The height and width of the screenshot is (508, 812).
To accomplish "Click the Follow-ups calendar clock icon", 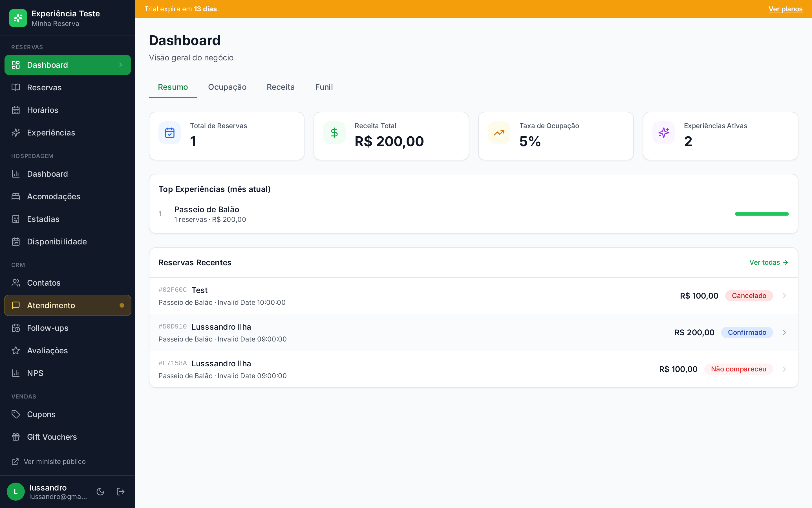I will point(16,328).
